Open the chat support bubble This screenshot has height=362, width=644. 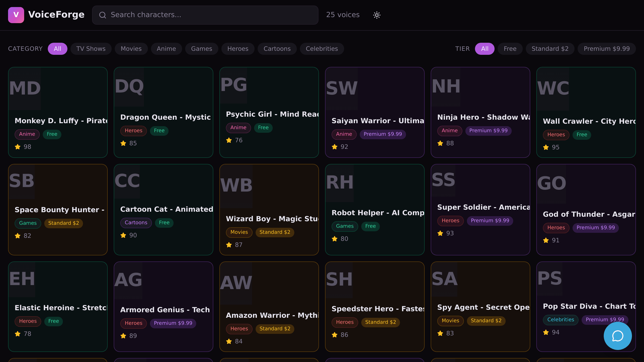[x=618, y=336]
